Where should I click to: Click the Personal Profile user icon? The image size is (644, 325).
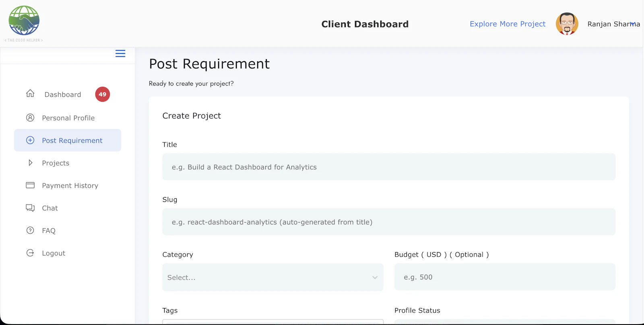[30, 117]
